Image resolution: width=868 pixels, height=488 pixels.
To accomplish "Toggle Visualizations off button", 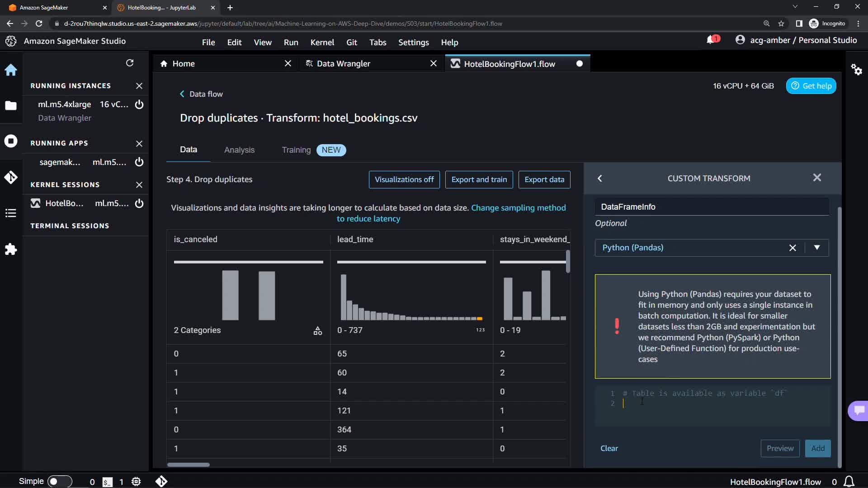I will (x=404, y=179).
